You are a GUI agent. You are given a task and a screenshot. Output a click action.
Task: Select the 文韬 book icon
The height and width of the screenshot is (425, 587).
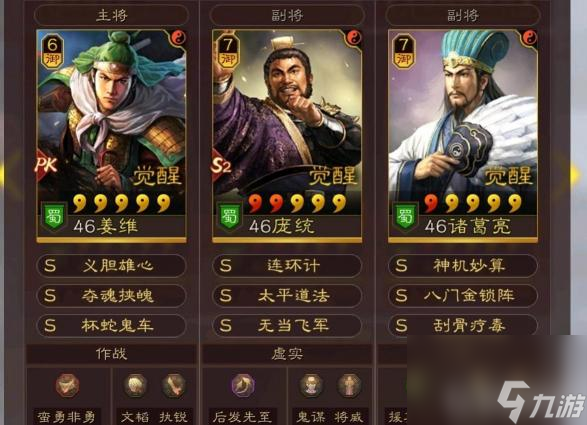(136, 385)
